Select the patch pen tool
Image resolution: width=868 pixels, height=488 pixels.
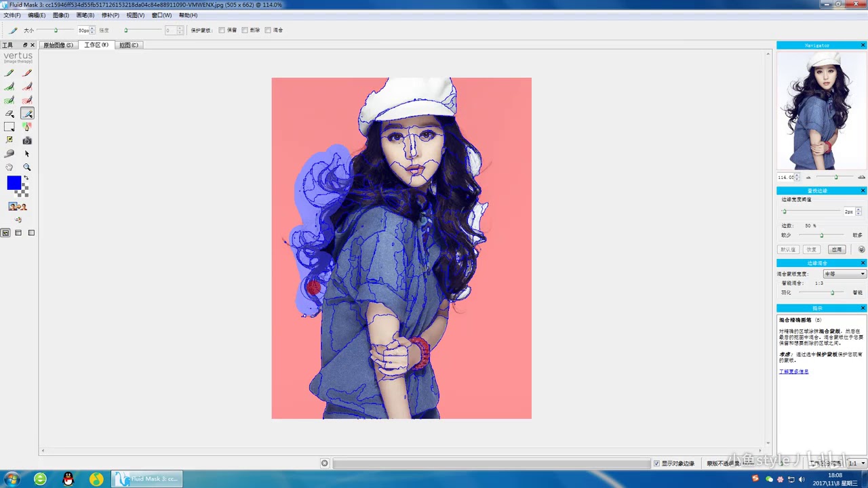click(27, 127)
